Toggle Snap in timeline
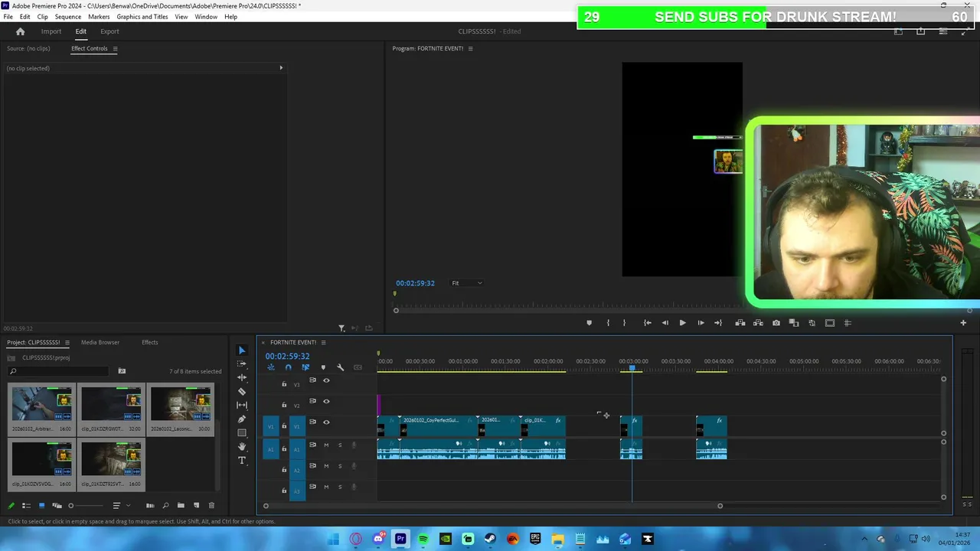Screen dimensions: 980x551 (288, 367)
